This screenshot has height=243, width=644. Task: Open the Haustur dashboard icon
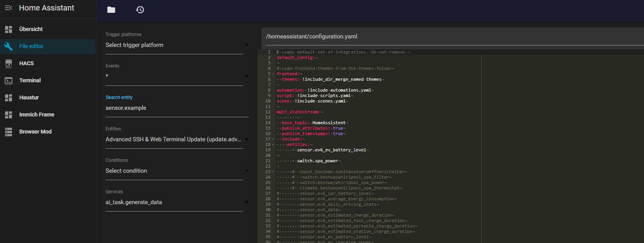9,97
